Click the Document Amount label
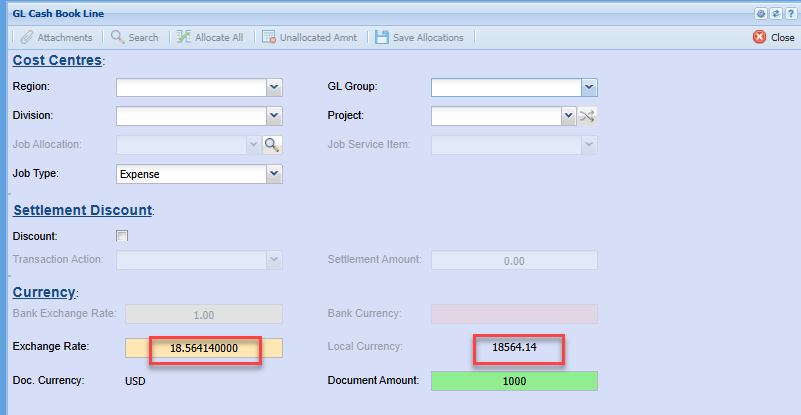 [x=373, y=380]
